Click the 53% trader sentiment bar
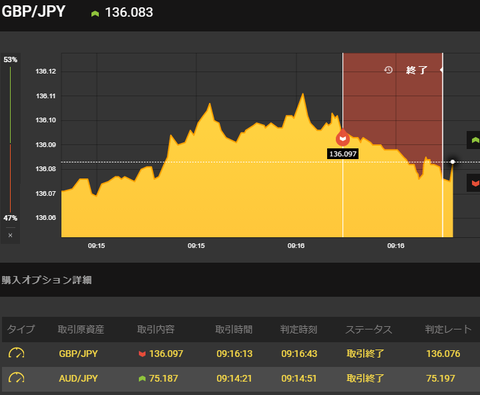480x395 pixels. click(x=10, y=105)
